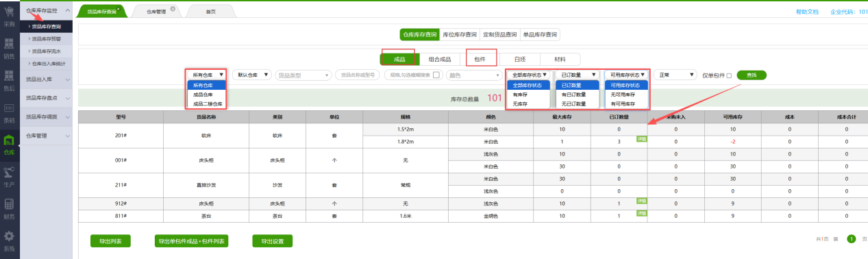This screenshot has width=868, height=259.
Task: Open the 全部库存状态 dropdown
Action: pos(530,75)
